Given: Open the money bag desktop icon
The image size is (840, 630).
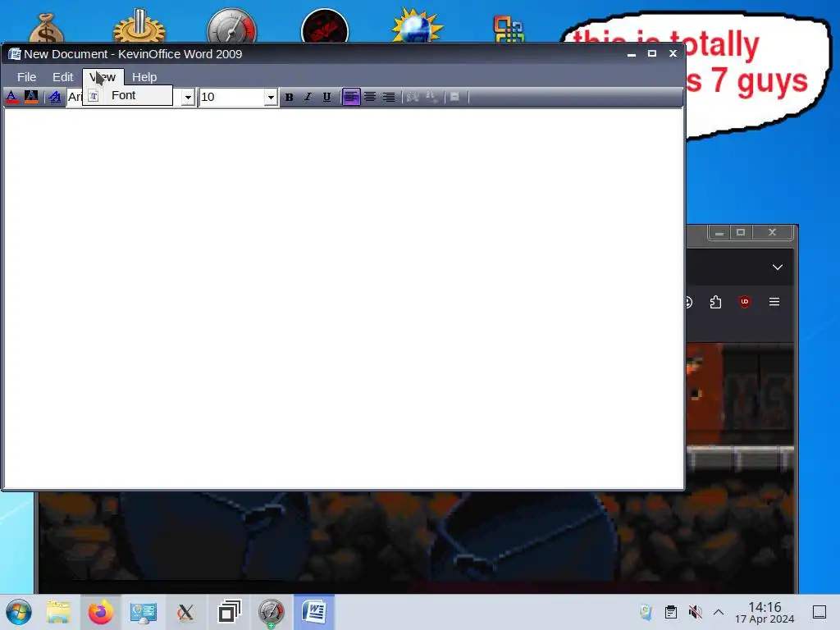Looking at the screenshot, I should [x=46, y=28].
